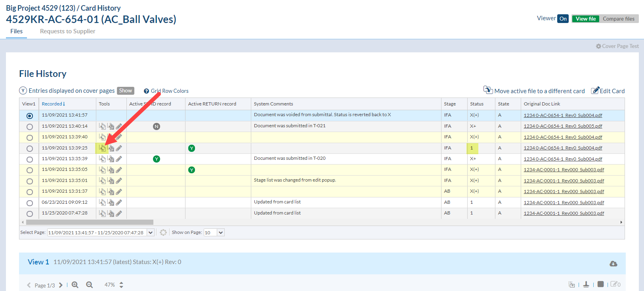Click pencil edit icon in 13:35:01 row

point(119,180)
